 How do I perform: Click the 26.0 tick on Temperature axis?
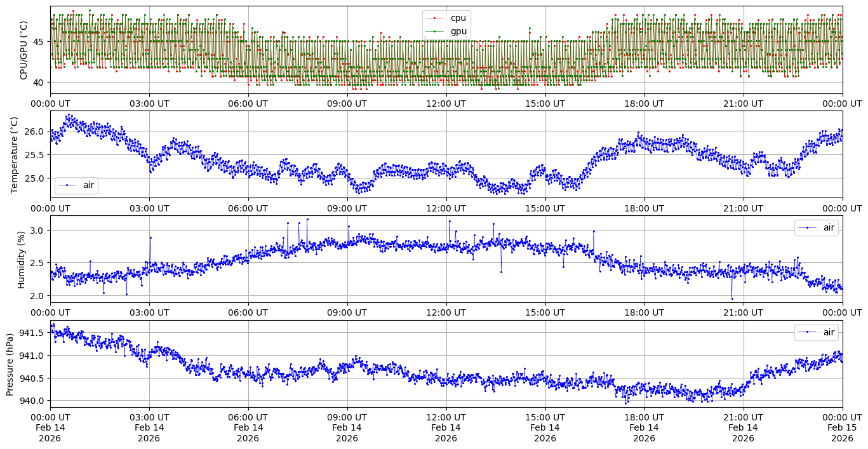point(36,131)
